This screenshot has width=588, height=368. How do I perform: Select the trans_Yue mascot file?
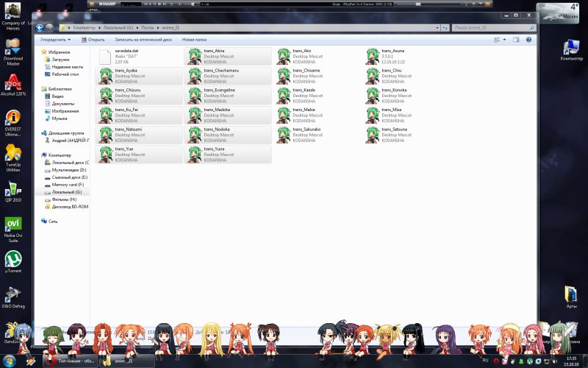tap(139, 155)
